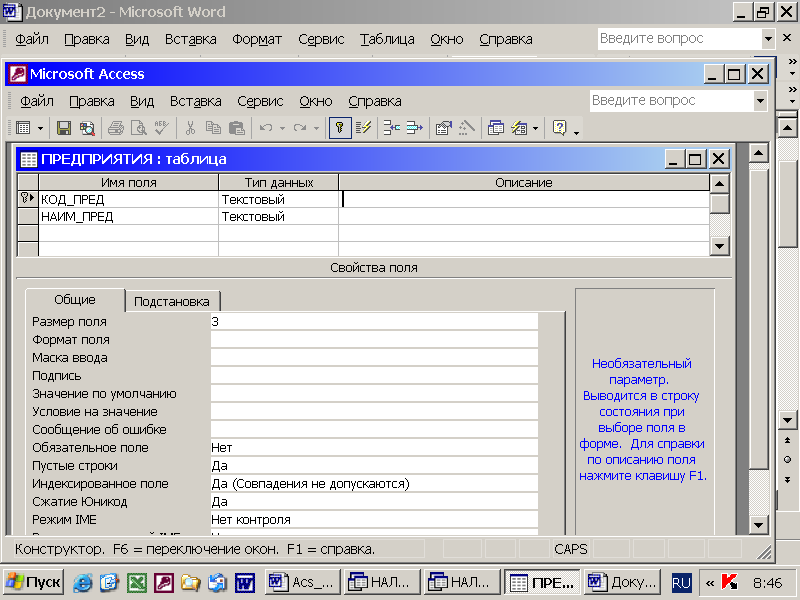Click the New Object icon
Screen dimensions: 800x600
(519, 128)
